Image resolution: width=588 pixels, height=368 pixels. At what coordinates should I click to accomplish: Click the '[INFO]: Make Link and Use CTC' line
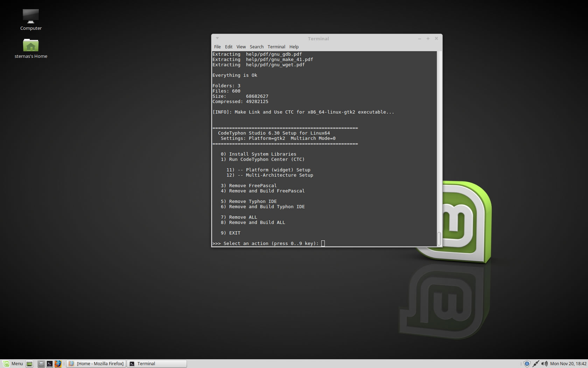coord(303,112)
